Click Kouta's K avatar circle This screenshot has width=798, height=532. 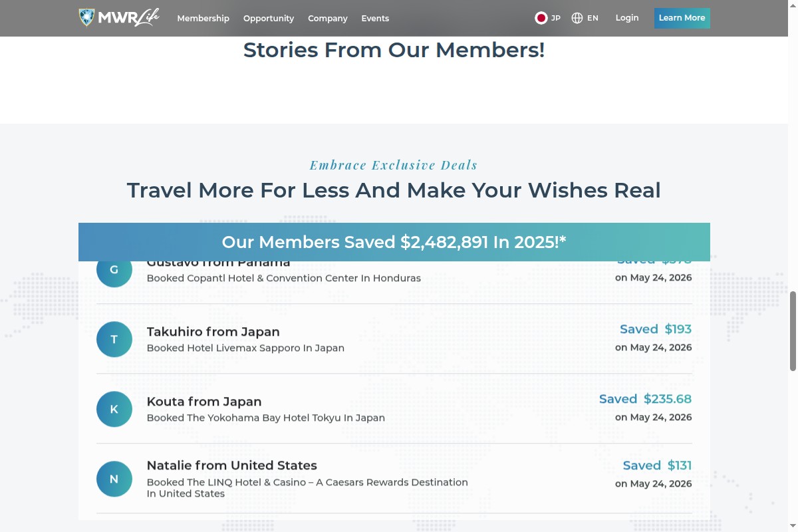pyautogui.click(x=114, y=409)
